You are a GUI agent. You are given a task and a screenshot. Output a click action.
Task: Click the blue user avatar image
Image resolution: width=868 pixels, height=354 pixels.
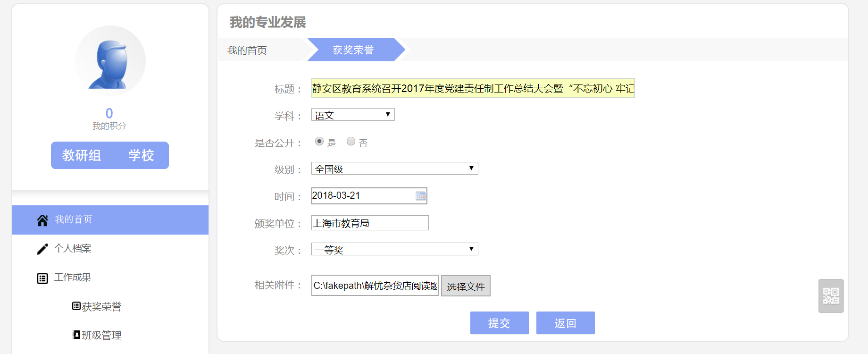pyautogui.click(x=110, y=61)
